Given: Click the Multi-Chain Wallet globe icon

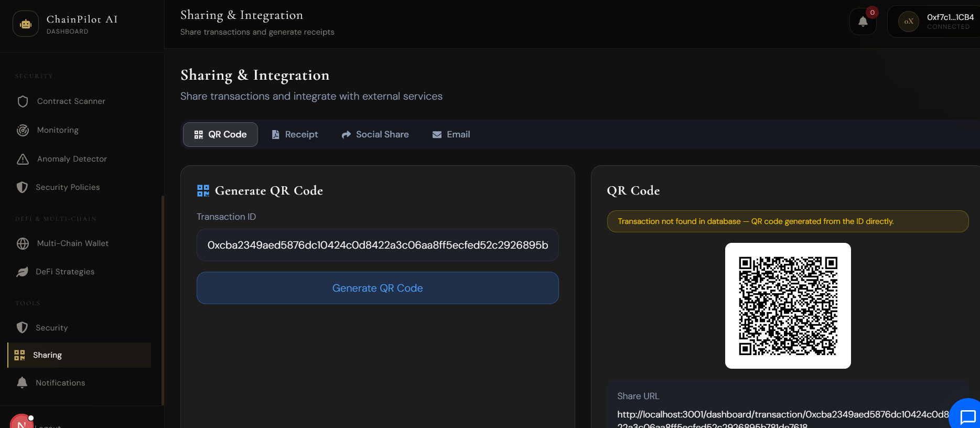Looking at the screenshot, I should (x=23, y=243).
